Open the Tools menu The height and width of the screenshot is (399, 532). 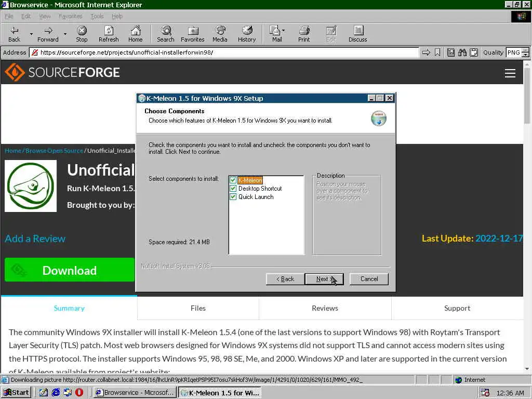[97, 16]
